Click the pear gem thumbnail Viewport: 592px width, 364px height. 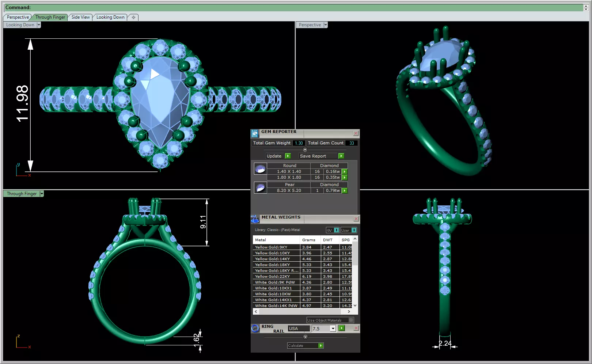click(260, 188)
